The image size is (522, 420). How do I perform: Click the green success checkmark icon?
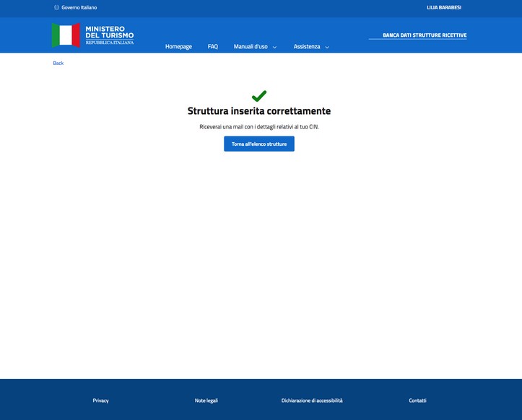click(259, 96)
